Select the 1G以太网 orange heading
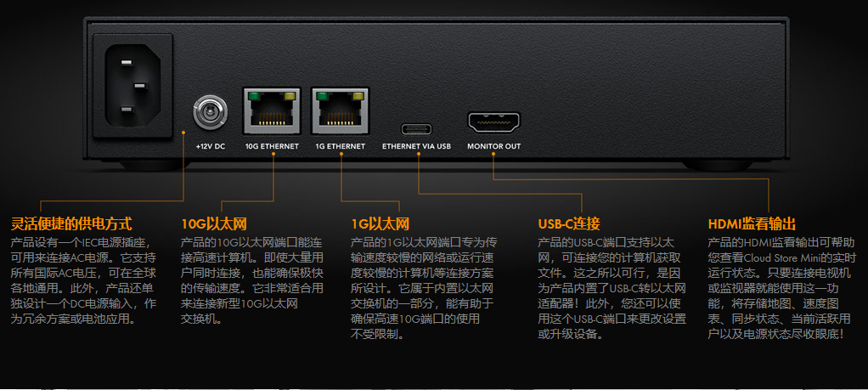This screenshot has width=868, height=390. [x=380, y=223]
